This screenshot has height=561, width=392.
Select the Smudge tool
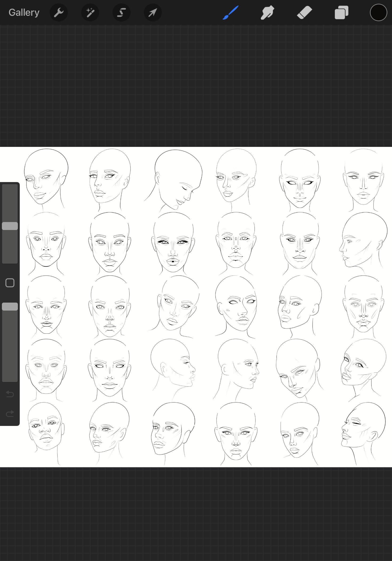tap(267, 12)
